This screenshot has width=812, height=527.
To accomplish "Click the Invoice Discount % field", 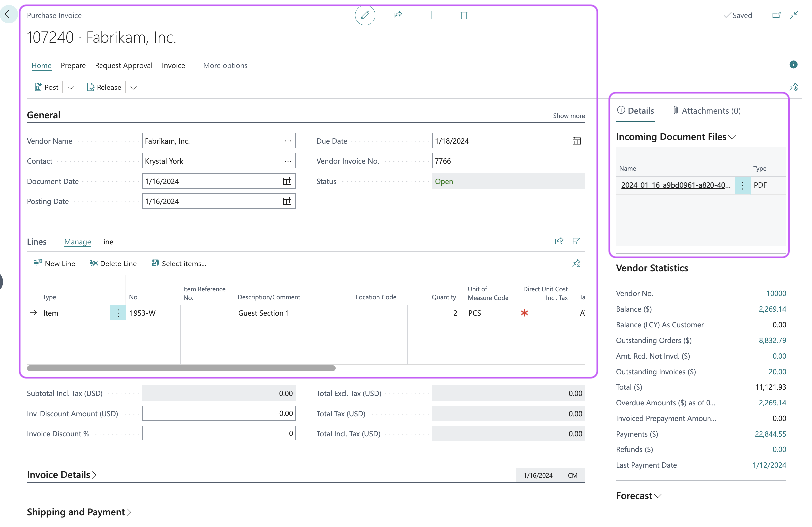I will 219,434.
